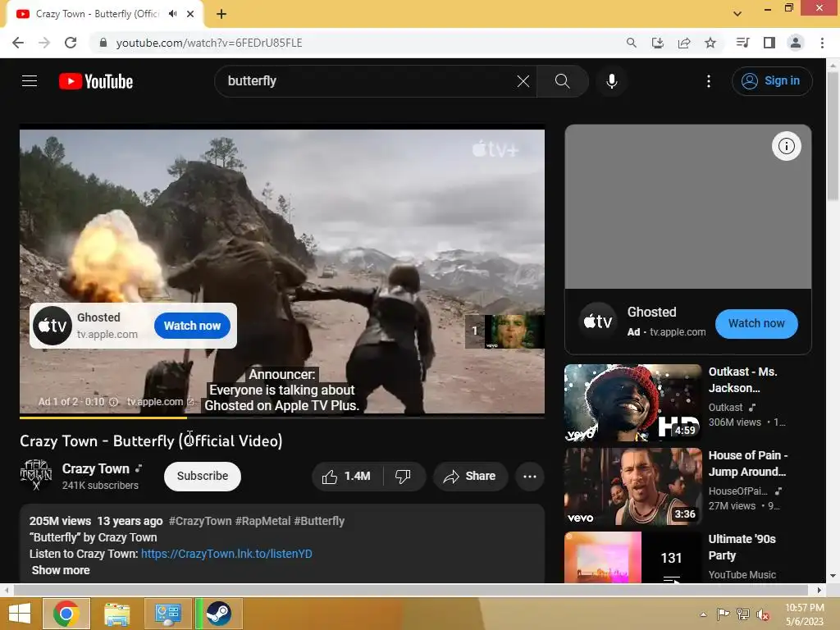Open the Crazy Town channel name
The image size is (840, 630).
point(96,468)
